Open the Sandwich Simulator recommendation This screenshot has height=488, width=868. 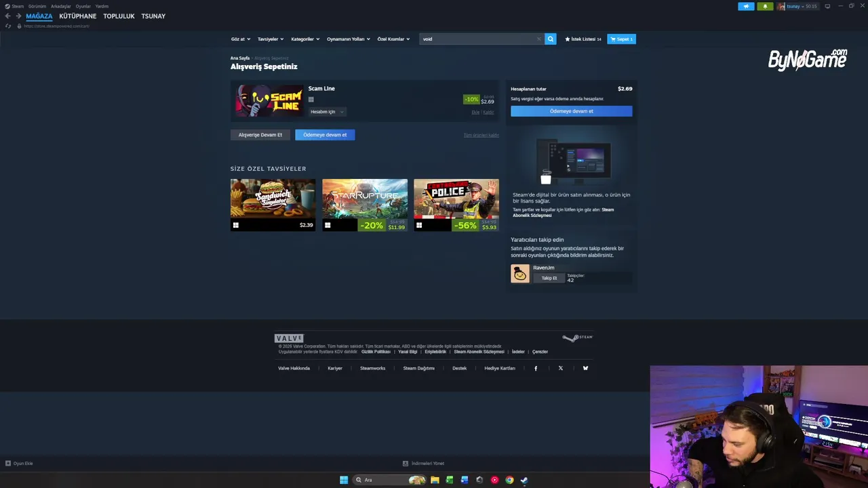coord(273,205)
